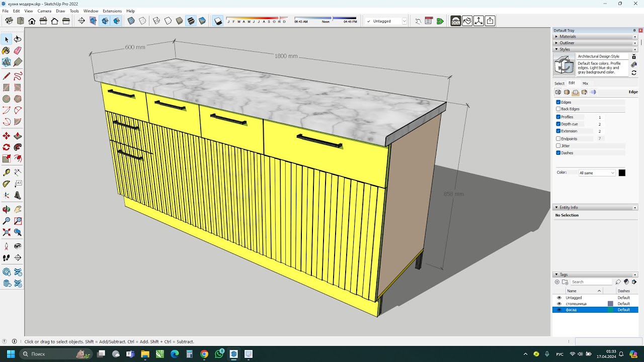Select the Rotate tool
This screenshot has width=644, height=362.
[7, 147]
